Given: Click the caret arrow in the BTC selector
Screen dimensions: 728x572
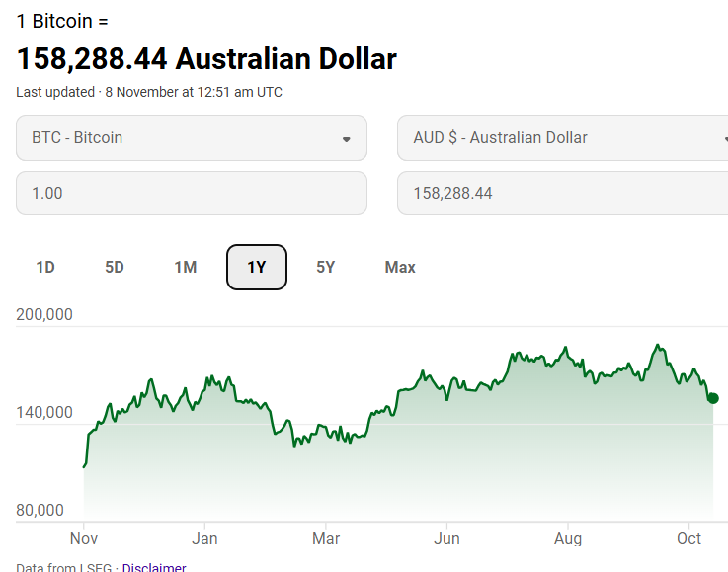Looking at the screenshot, I should point(346,139).
